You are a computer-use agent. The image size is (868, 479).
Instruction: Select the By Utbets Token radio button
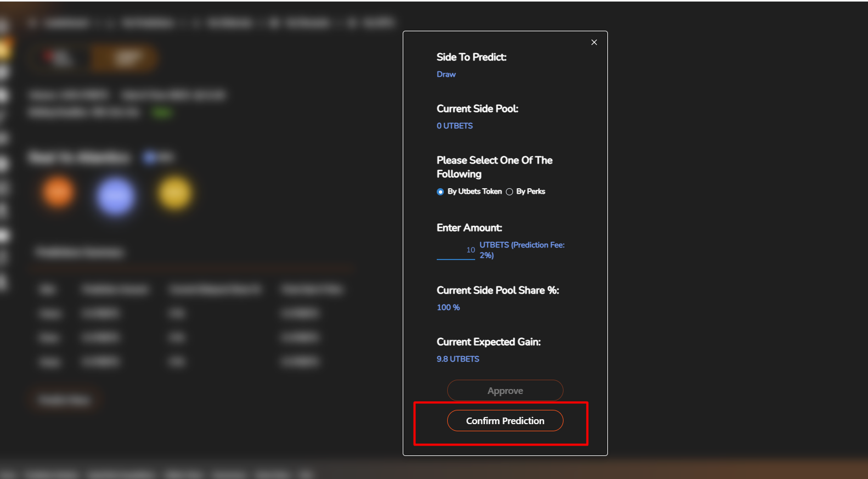(x=440, y=191)
